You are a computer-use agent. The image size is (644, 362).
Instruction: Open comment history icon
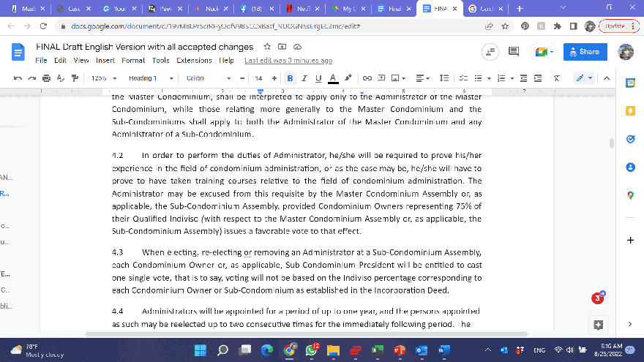513,51
